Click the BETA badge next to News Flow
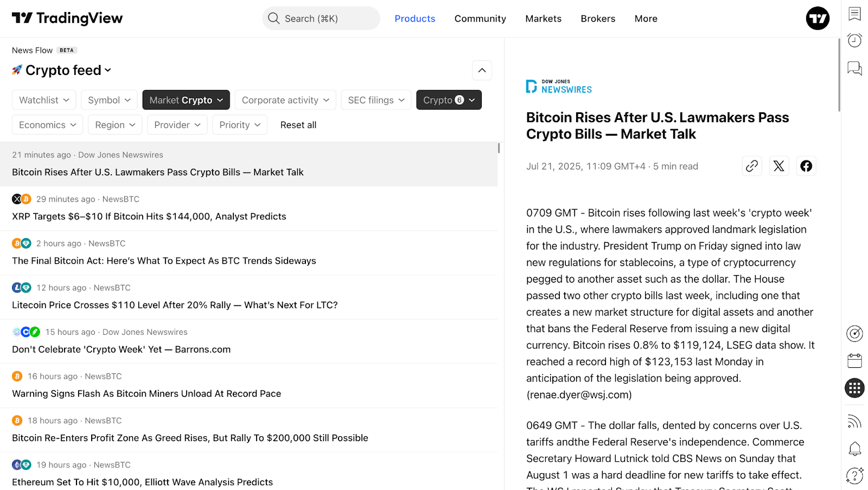 (x=67, y=50)
